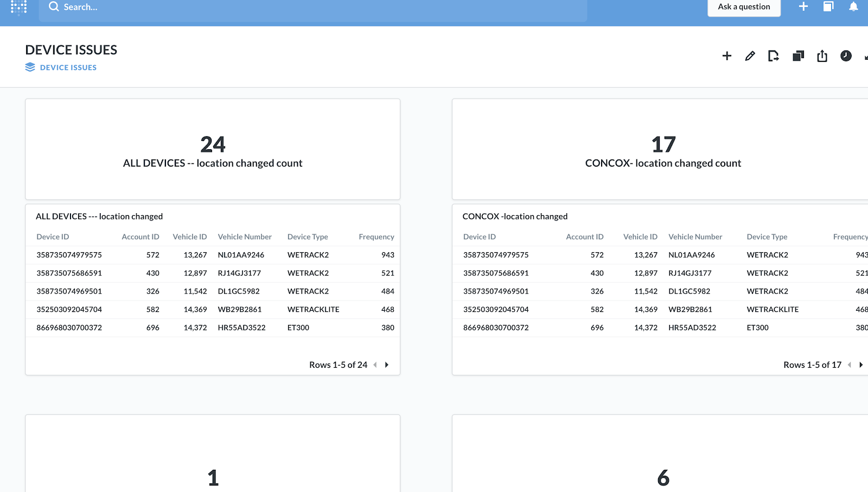
Task: Click ET300 in CONCOX table
Action: (x=757, y=328)
